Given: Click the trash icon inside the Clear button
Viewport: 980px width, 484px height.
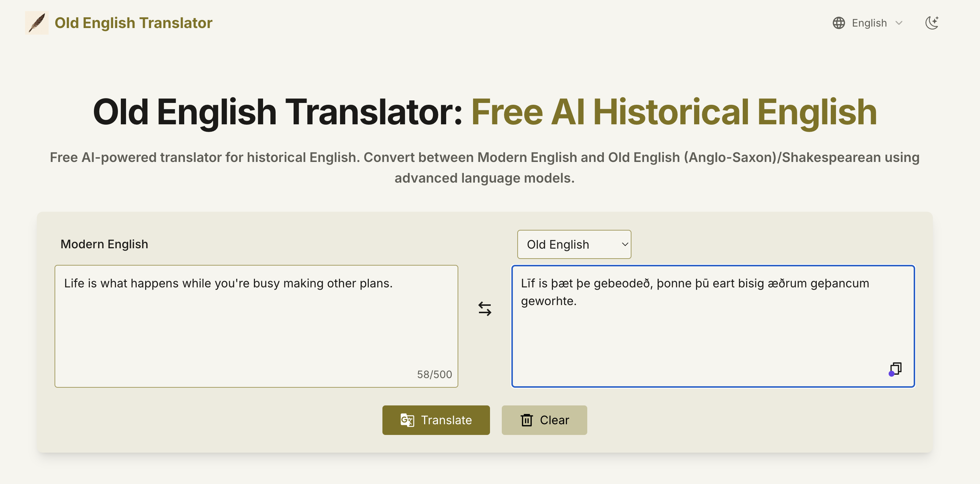Looking at the screenshot, I should coord(526,420).
